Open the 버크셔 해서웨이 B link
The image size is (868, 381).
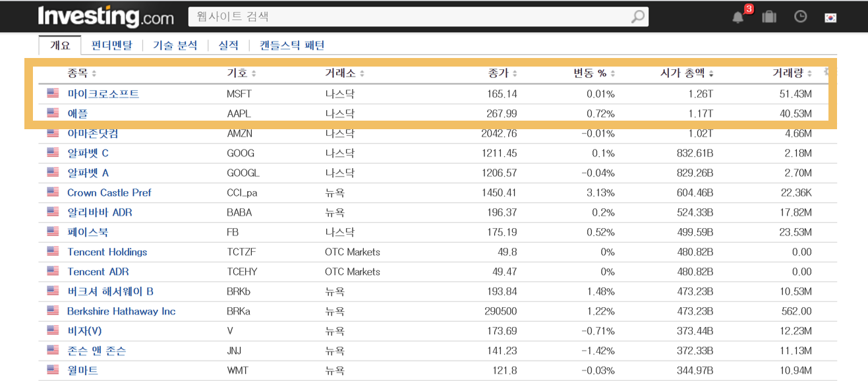click(x=110, y=291)
